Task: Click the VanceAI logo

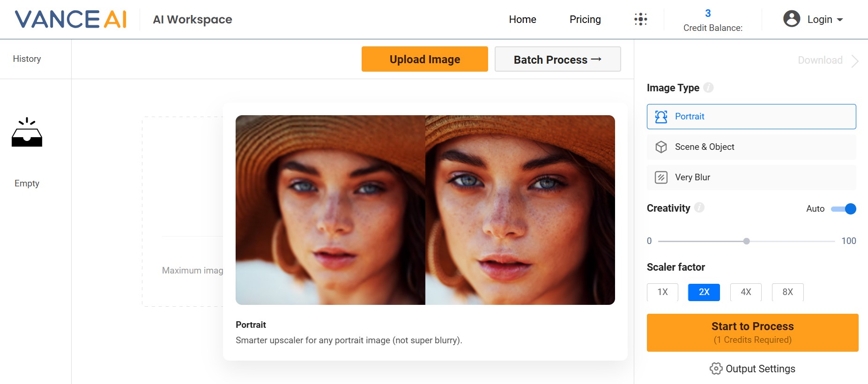Action: click(x=71, y=19)
